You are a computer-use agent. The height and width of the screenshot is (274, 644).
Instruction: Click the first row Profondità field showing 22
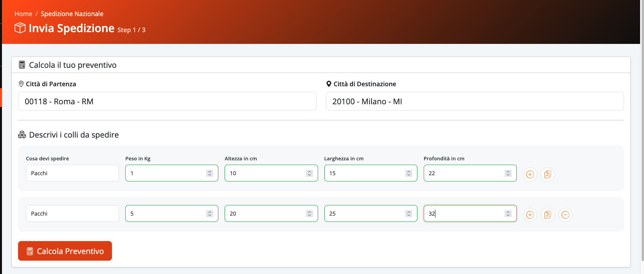pyautogui.click(x=470, y=173)
